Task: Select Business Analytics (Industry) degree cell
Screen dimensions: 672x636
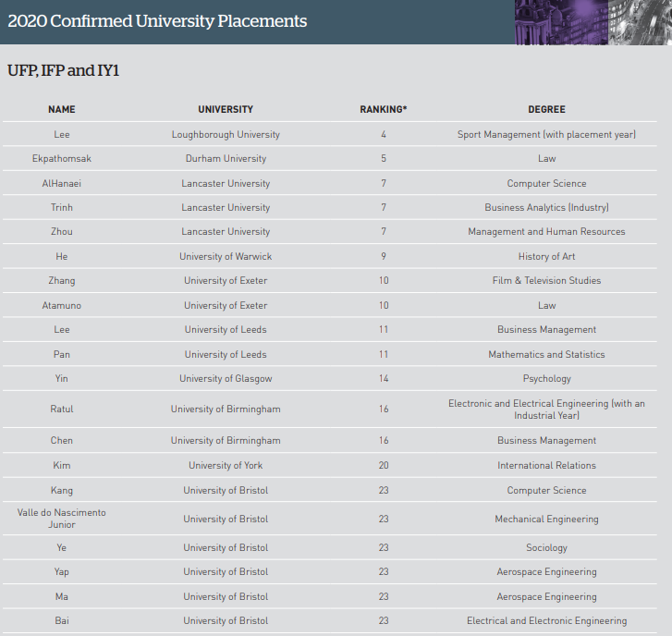Action: tap(546, 208)
